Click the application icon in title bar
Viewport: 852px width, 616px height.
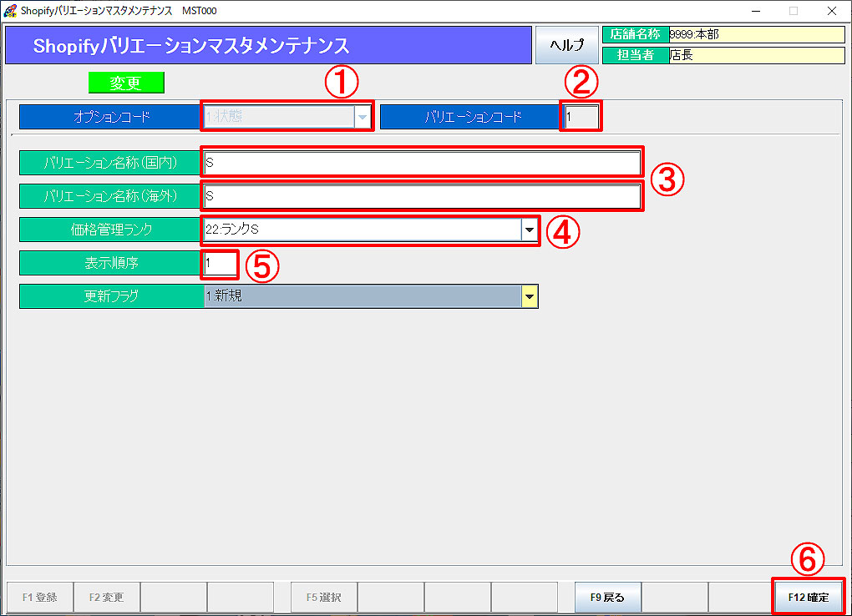coord(10,11)
